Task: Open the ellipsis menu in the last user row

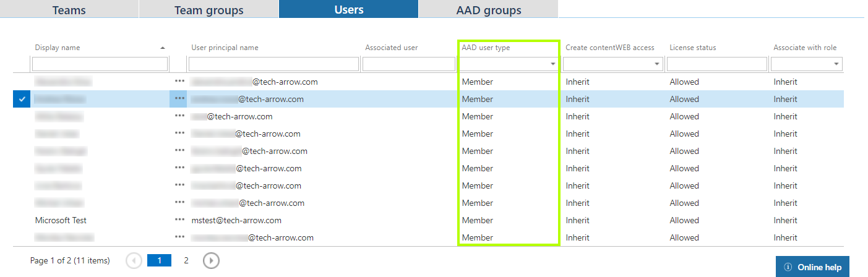Action: [x=179, y=237]
